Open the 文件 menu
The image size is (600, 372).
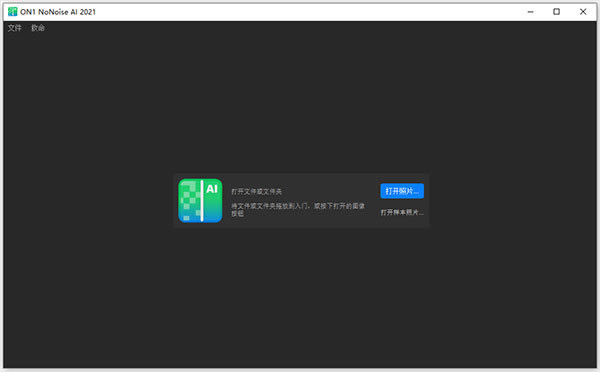click(15, 28)
